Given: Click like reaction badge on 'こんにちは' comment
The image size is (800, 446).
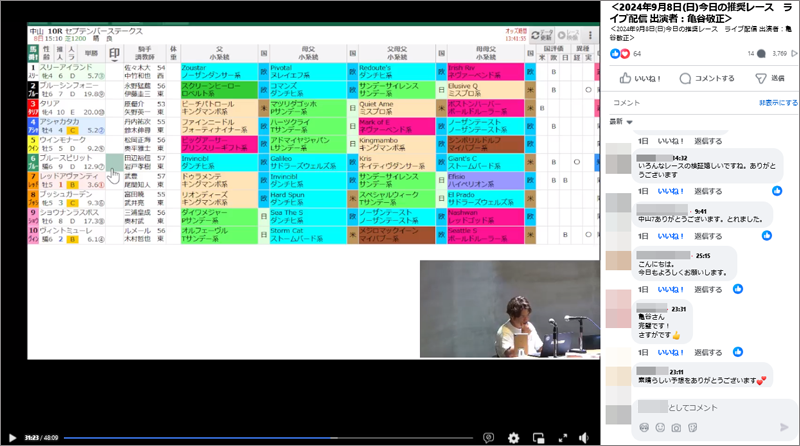Looking at the screenshot, I should [x=738, y=289].
